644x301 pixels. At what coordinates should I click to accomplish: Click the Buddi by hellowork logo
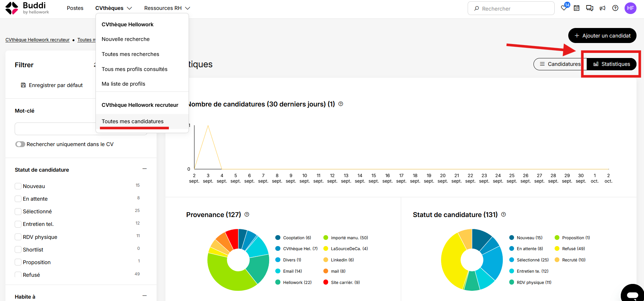[27, 8]
